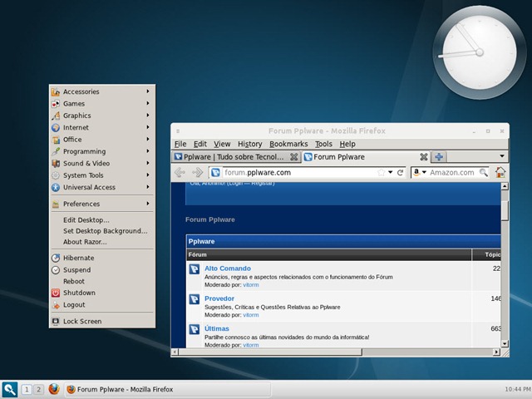This screenshot has height=399, width=532.
Task: Click vertical scrollbar up arrow in Firefox
Action: pyautogui.click(x=505, y=186)
